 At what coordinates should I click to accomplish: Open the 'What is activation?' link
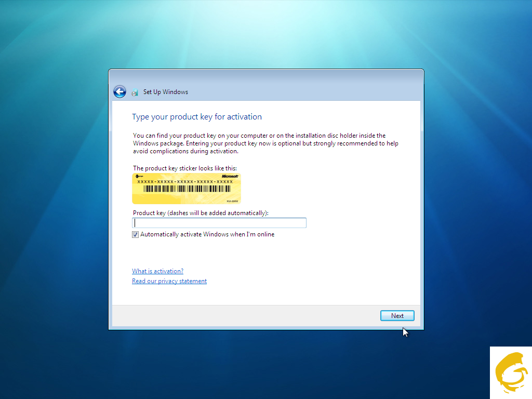click(157, 271)
